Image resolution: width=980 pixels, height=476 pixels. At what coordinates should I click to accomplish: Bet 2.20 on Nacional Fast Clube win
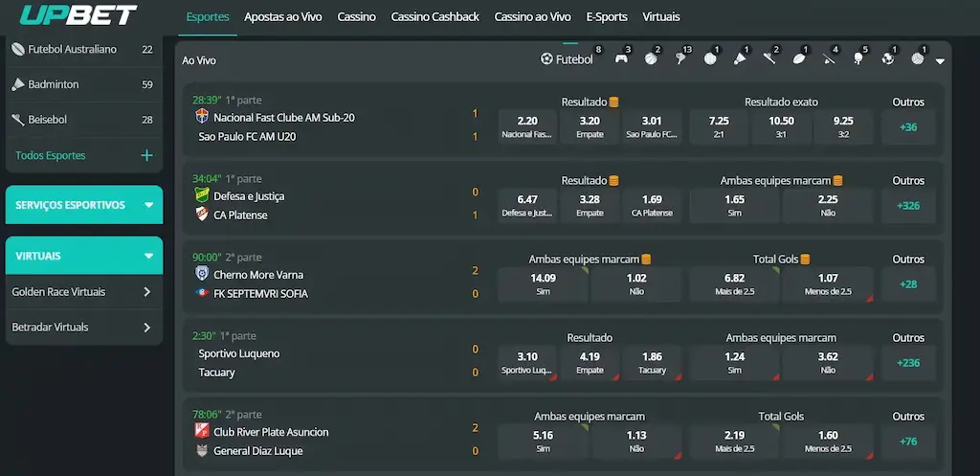527,127
